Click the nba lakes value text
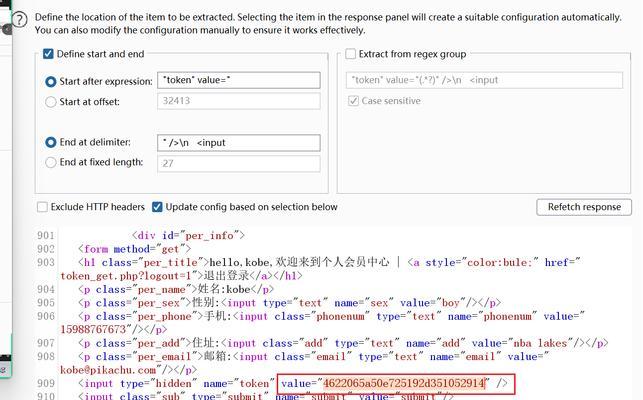 tap(540, 343)
